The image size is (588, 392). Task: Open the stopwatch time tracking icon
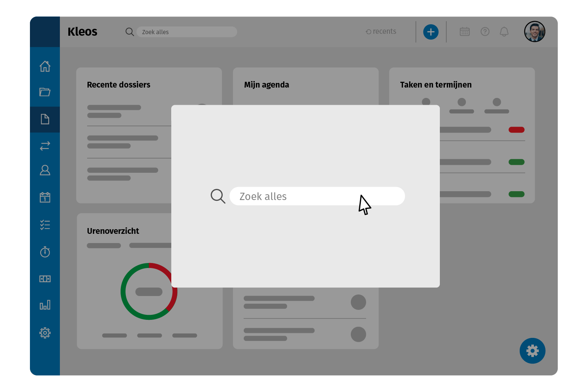[x=45, y=251]
